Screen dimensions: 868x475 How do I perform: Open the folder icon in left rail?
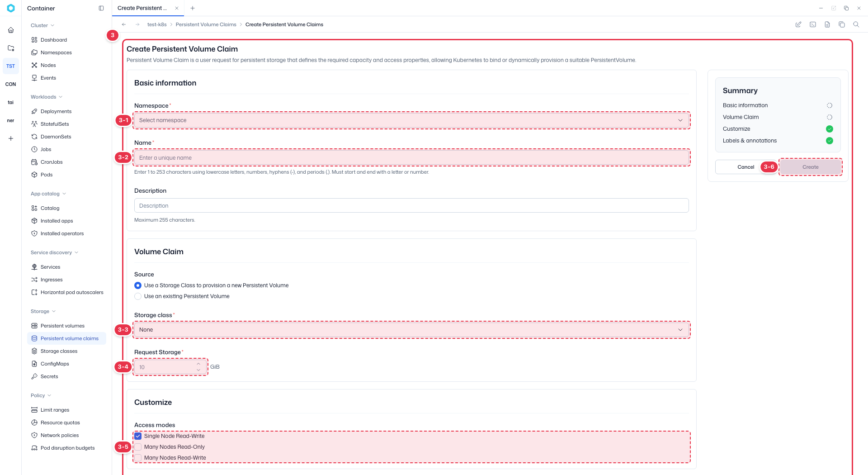click(x=11, y=48)
